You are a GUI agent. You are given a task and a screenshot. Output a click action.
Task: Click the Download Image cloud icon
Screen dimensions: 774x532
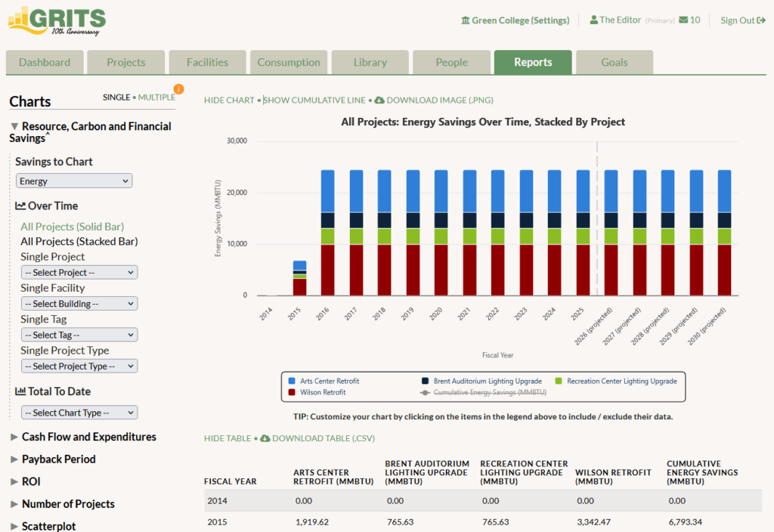[x=379, y=100]
